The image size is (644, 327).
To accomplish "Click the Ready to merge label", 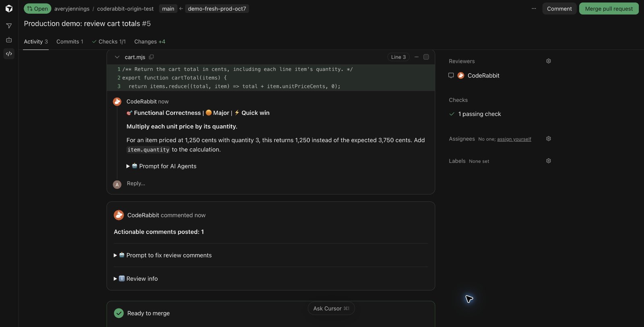I will (x=149, y=313).
